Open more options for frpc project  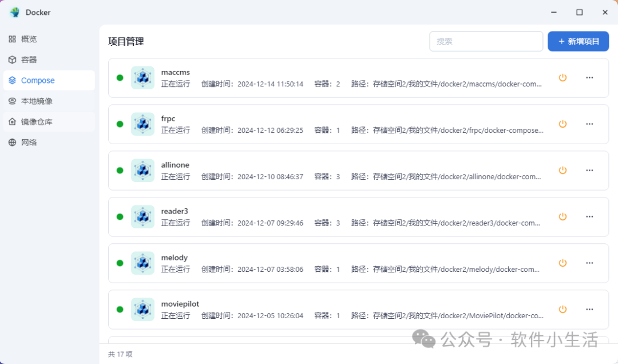tap(589, 124)
